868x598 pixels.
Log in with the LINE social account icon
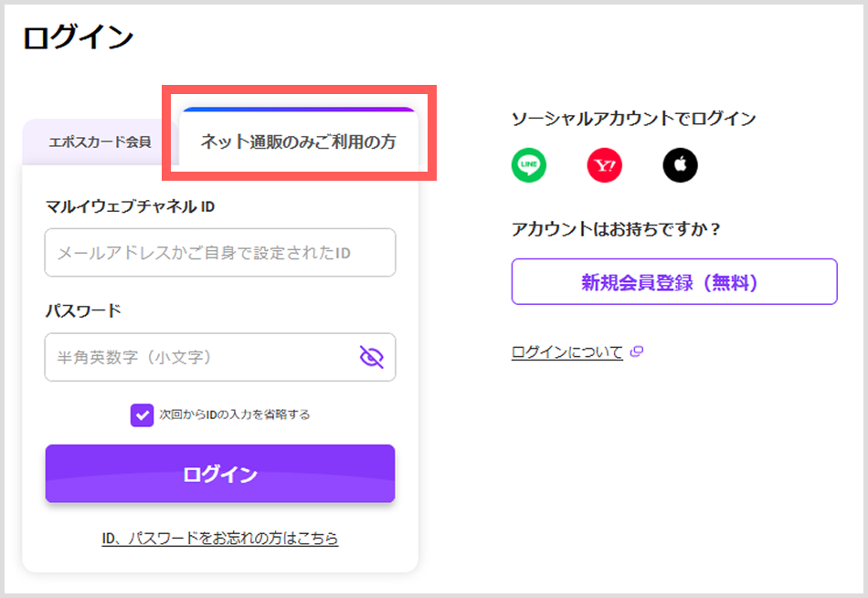tap(528, 165)
